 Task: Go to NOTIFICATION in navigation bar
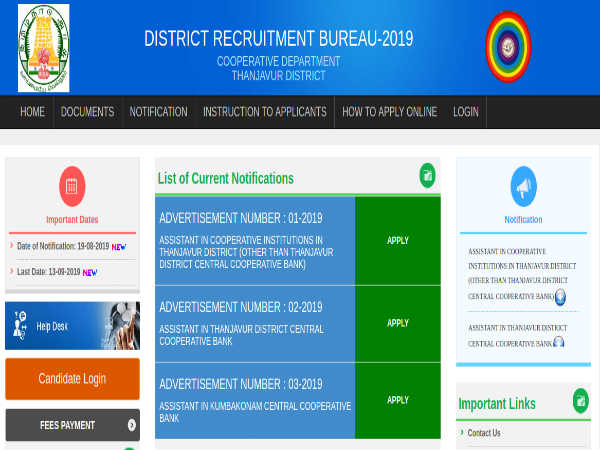coord(158,112)
